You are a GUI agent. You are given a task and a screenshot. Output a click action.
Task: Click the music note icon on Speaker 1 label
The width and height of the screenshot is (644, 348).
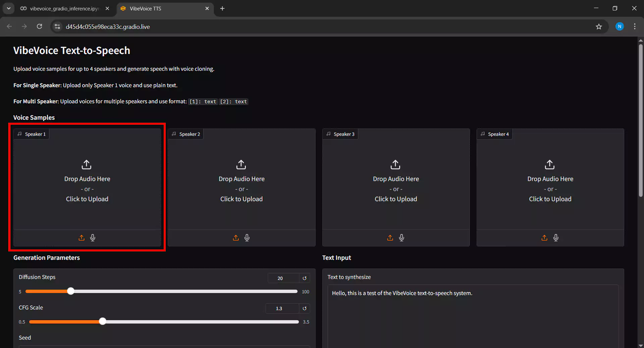pos(20,134)
